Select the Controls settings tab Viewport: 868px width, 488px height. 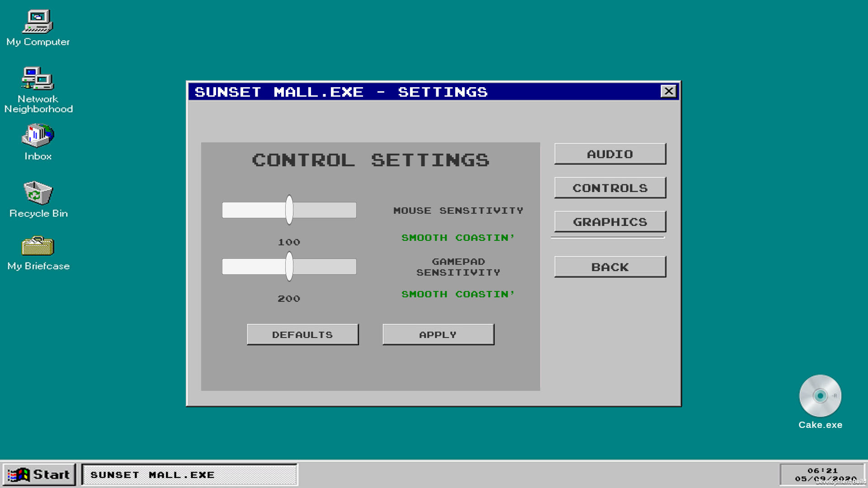(x=610, y=188)
